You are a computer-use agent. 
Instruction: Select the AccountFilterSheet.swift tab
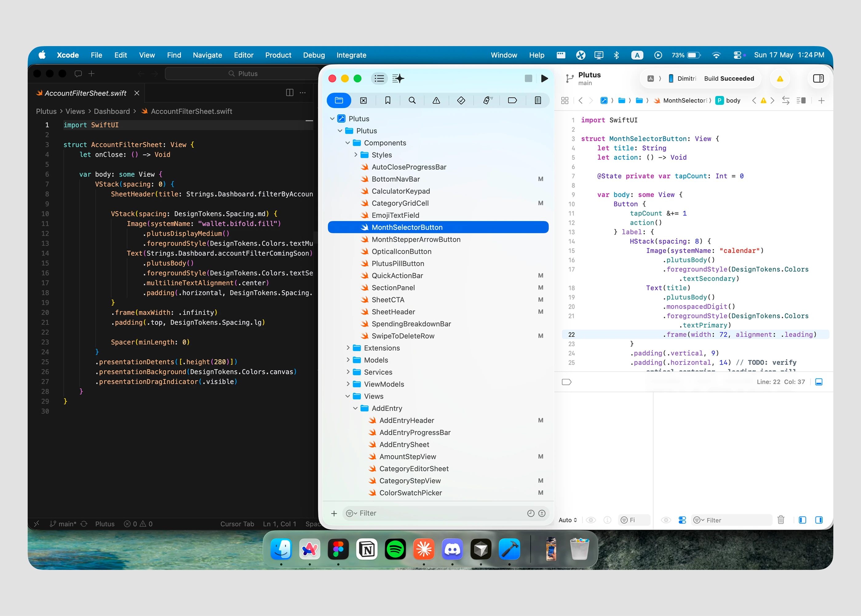click(85, 93)
